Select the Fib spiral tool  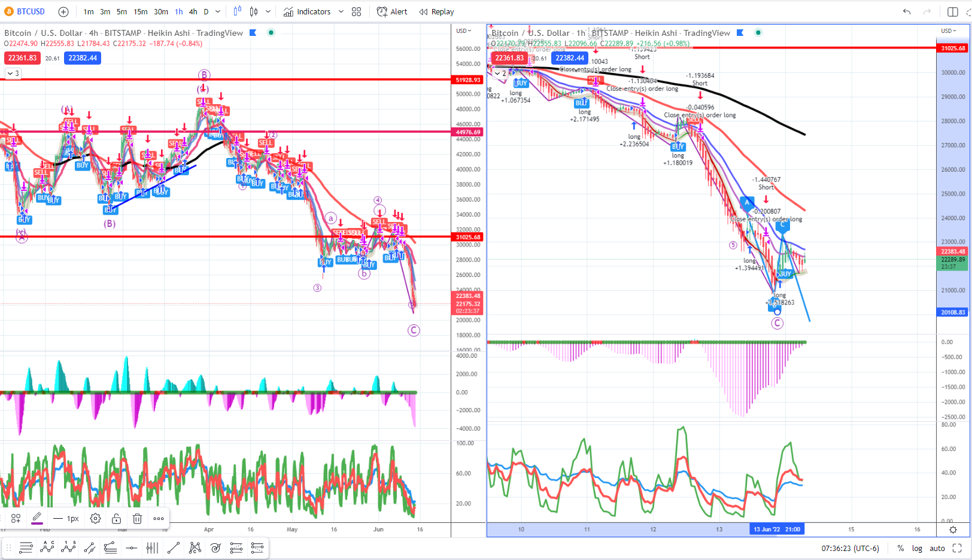click(215, 547)
